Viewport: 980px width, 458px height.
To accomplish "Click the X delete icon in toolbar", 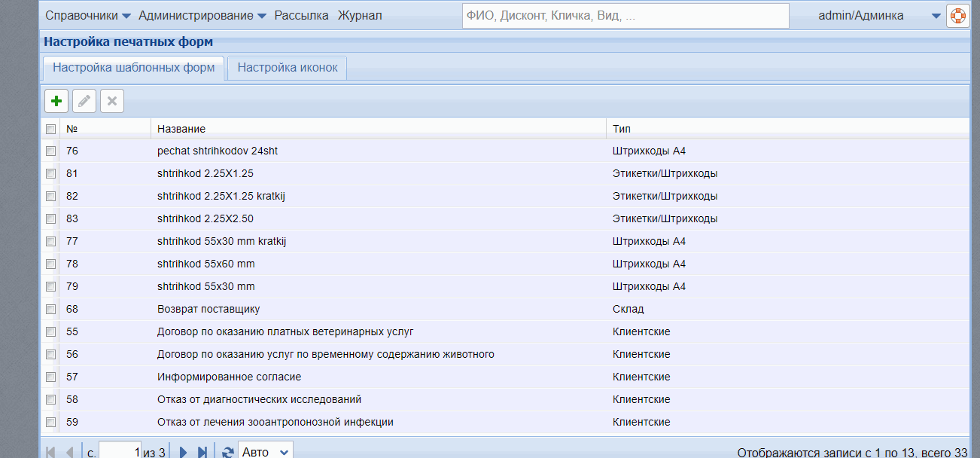I will click(112, 101).
